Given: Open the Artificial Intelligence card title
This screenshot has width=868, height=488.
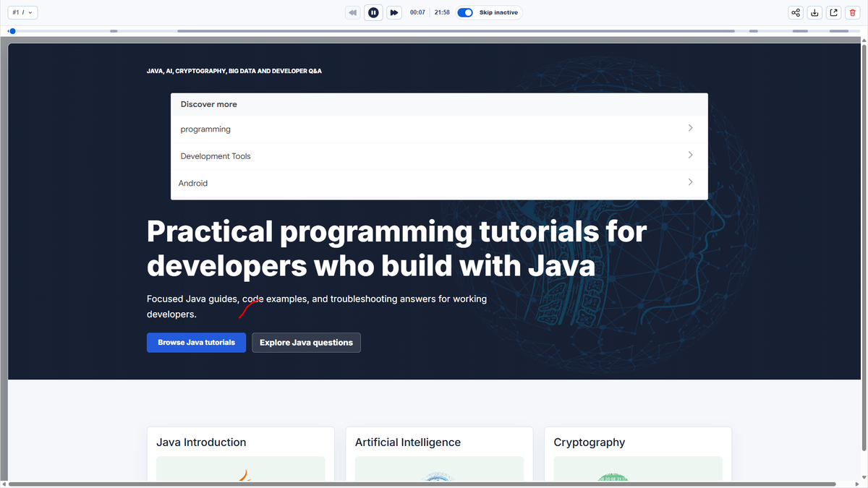Looking at the screenshot, I should (x=408, y=442).
